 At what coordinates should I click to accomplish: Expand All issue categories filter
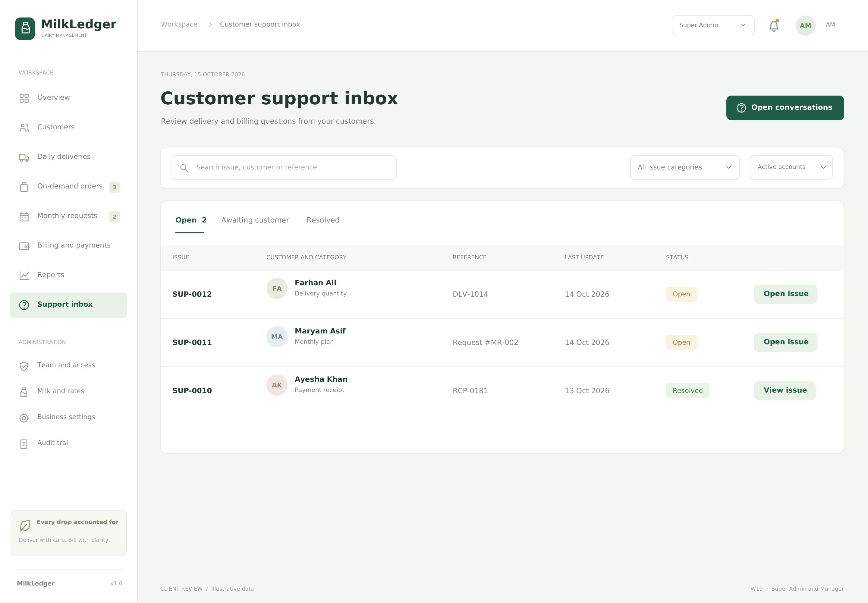pyautogui.click(x=685, y=167)
